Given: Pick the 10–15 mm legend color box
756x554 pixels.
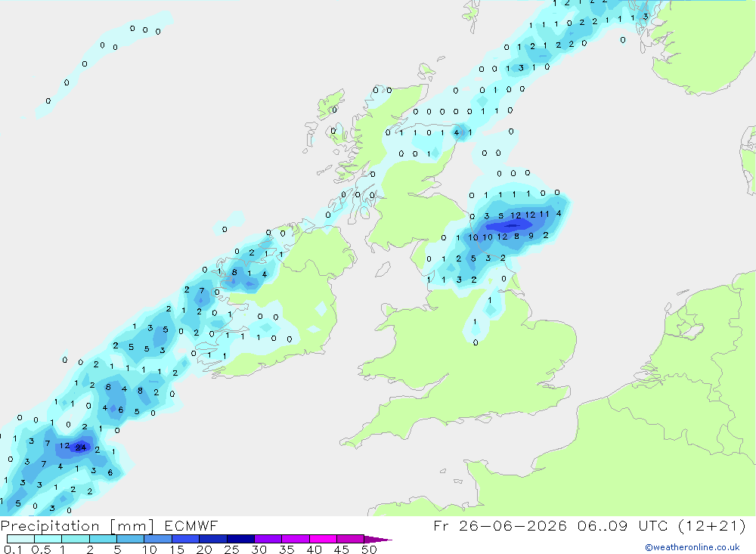Looking at the screenshot, I should (158, 539).
